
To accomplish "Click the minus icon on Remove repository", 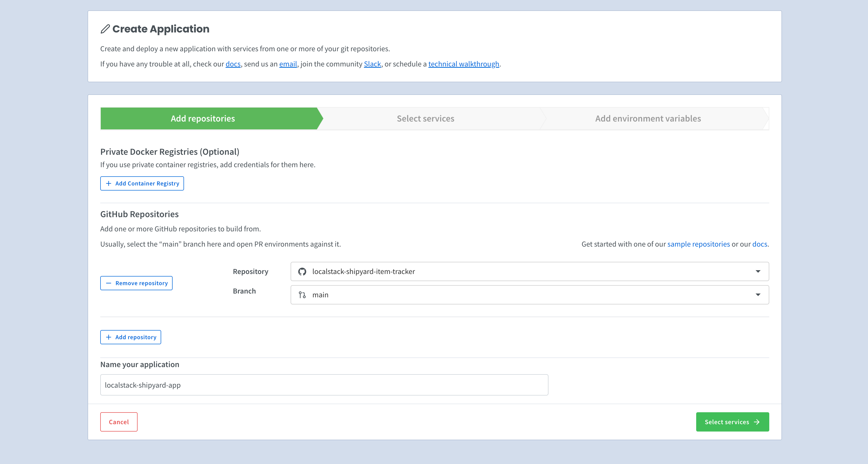I will pos(109,283).
